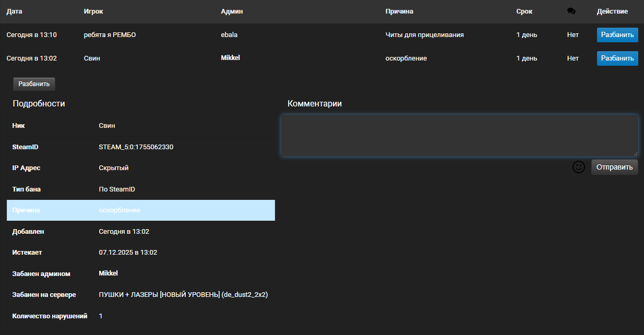Click the Админ column header
This screenshot has width=644, height=335.
pos(232,11)
